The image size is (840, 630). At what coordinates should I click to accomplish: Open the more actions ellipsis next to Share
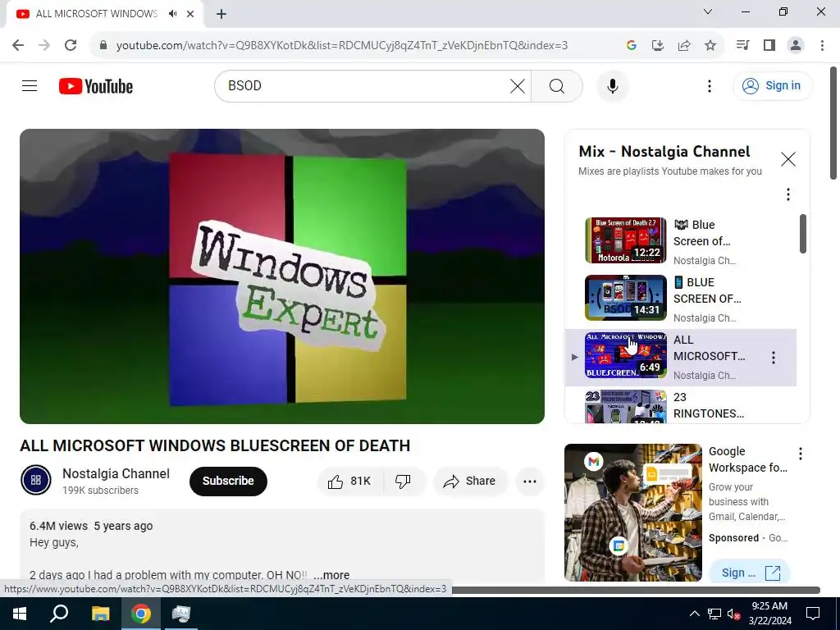(530, 481)
